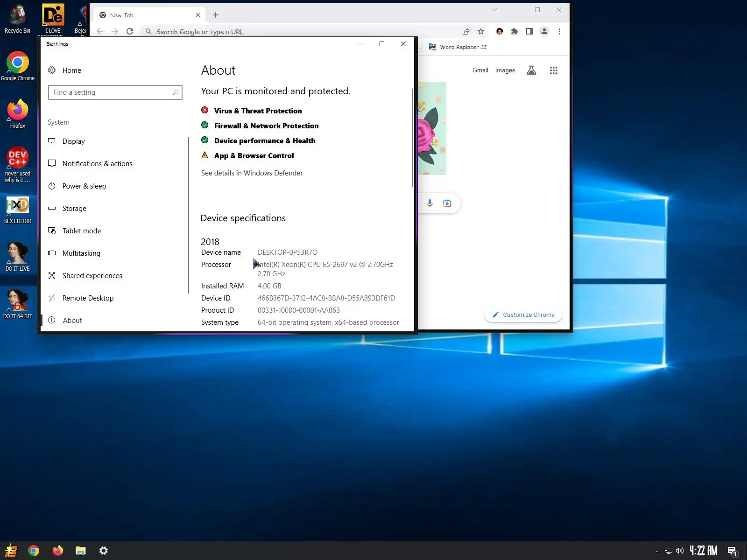
Task: Open Gmail link on New Tab page
Action: [x=480, y=70]
